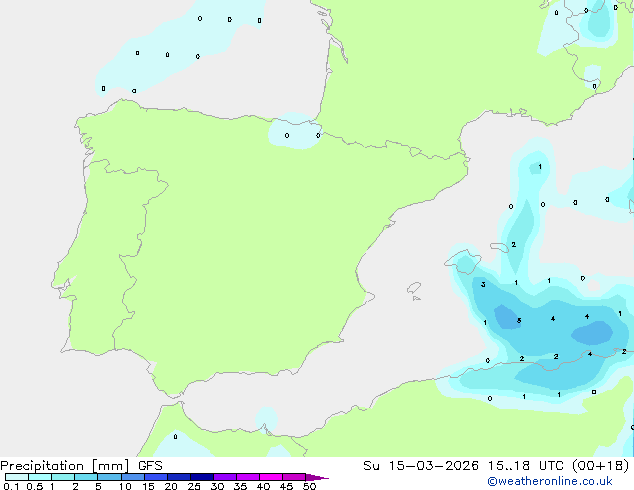This screenshot has width=634, height=490.
Task: Click the 25–30 mm dark navy swatch
Action: coord(202,477)
